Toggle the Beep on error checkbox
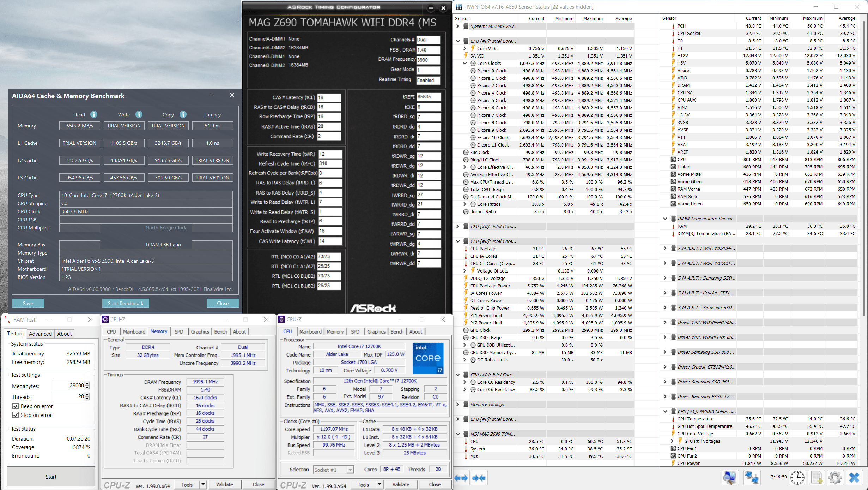This screenshot has height=490, width=868. point(16,406)
